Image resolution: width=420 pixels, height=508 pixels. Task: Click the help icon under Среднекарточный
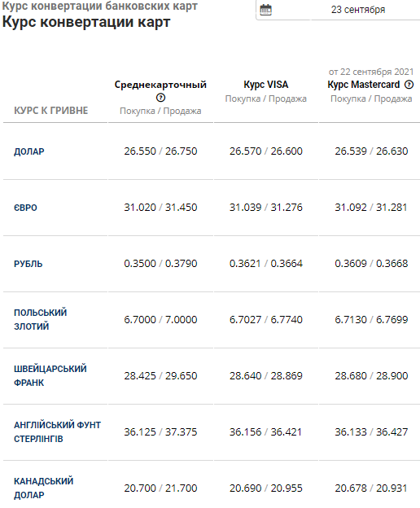coord(160,98)
